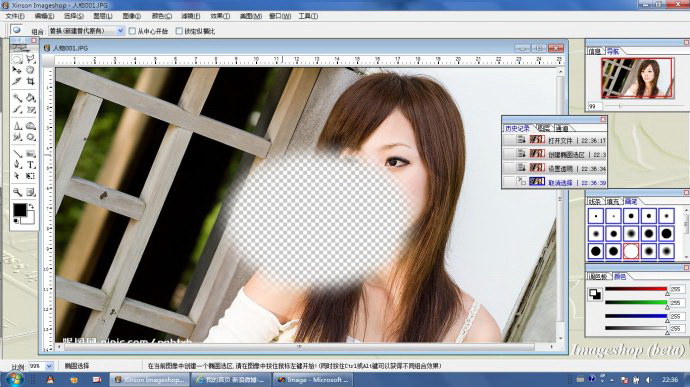Open the 美图(M) menu
The height and width of the screenshot is (387, 690).
(x=250, y=16)
